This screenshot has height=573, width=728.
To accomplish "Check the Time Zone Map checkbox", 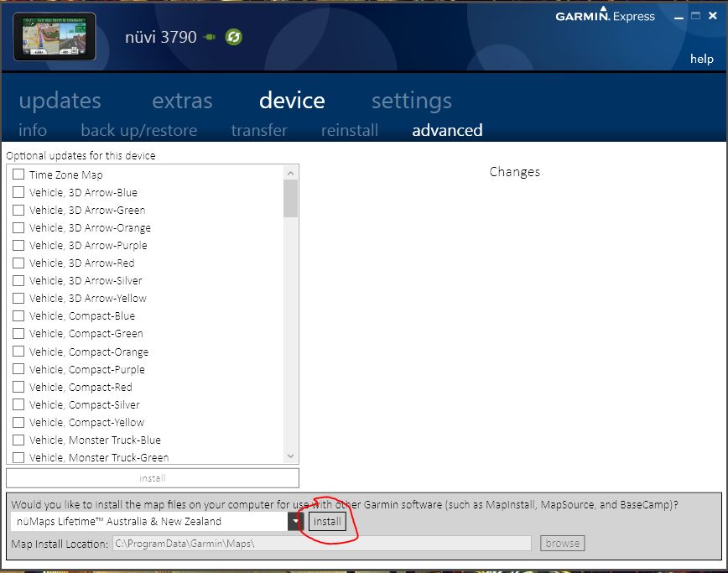I will pos(18,175).
